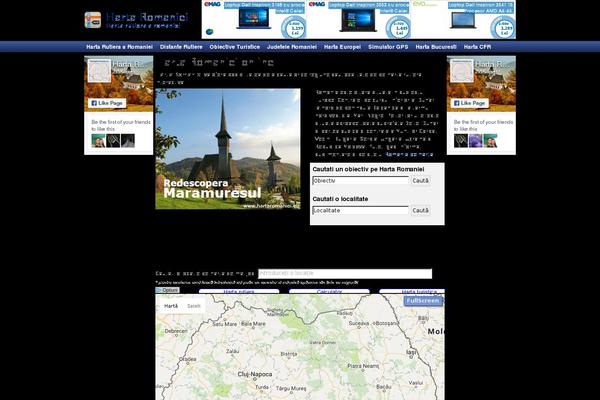Open Harta Rutiera a Romaniei menu item
Image resolution: width=600 pixels, height=400 pixels.
tap(119, 47)
